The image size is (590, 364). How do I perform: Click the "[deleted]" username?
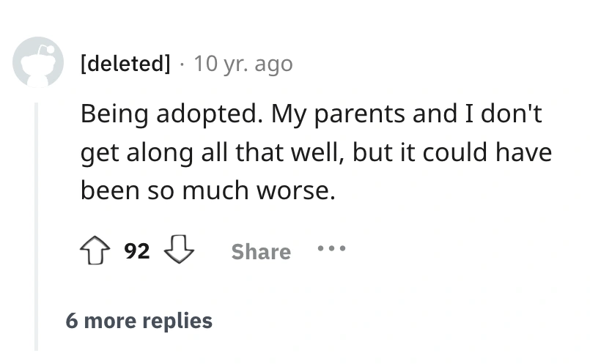pyautogui.click(x=125, y=64)
